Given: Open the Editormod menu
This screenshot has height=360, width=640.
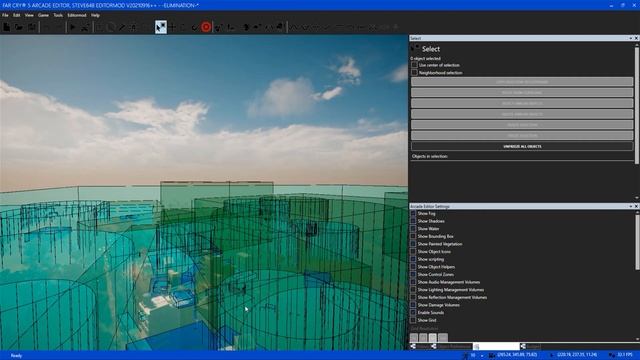Looking at the screenshot, I should point(77,15).
